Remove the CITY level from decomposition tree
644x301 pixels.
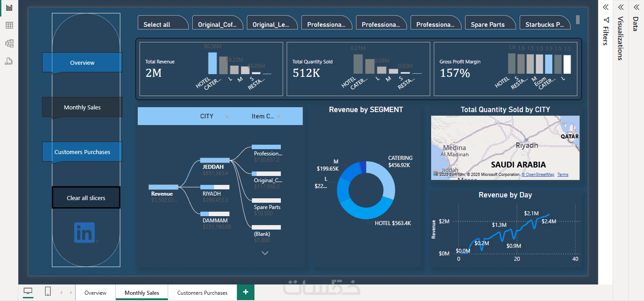227,117
